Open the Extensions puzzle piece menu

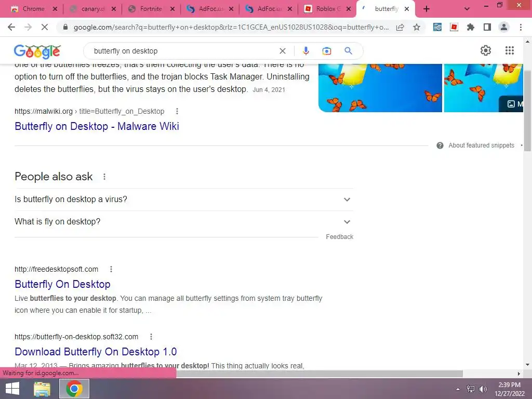pos(470,27)
